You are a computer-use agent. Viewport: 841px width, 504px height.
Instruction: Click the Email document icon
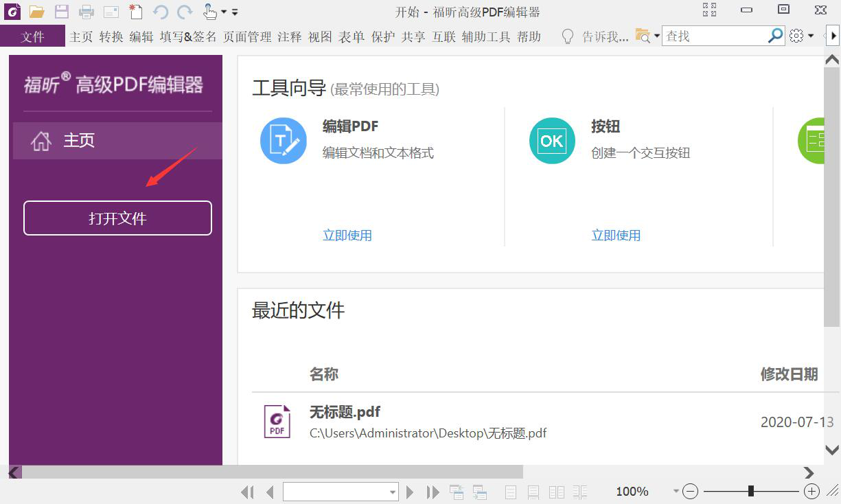click(110, 11)
